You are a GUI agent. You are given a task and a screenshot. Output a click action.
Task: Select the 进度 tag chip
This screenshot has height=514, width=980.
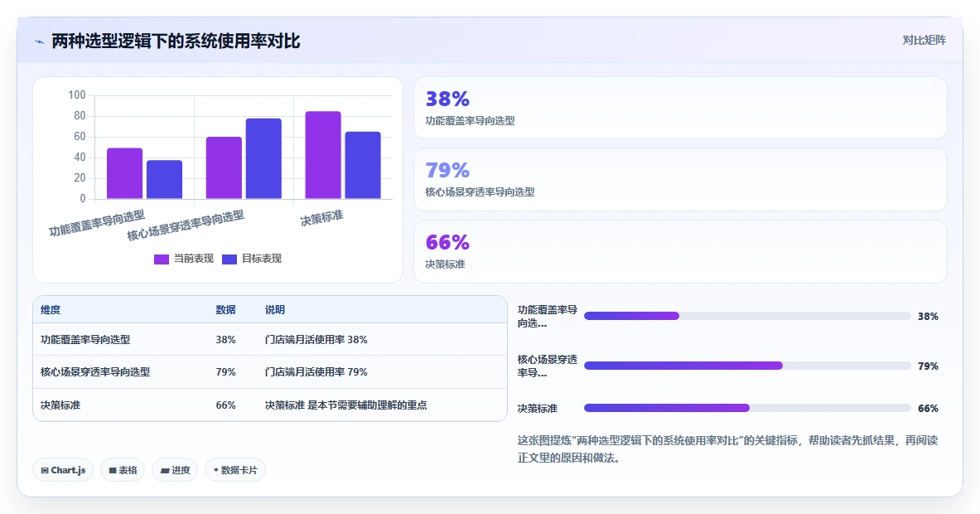pos(175,470)
